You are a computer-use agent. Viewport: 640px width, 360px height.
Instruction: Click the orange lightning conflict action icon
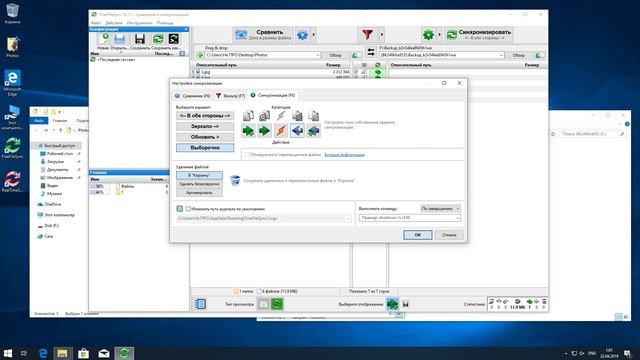coord(281,131)
